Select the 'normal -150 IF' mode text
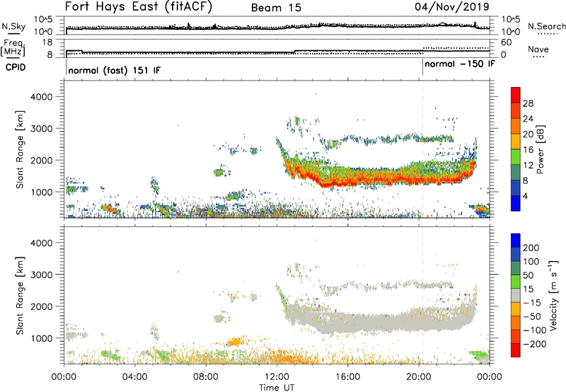Viewport: 566px width, 392px height. (x=459, y=64)
